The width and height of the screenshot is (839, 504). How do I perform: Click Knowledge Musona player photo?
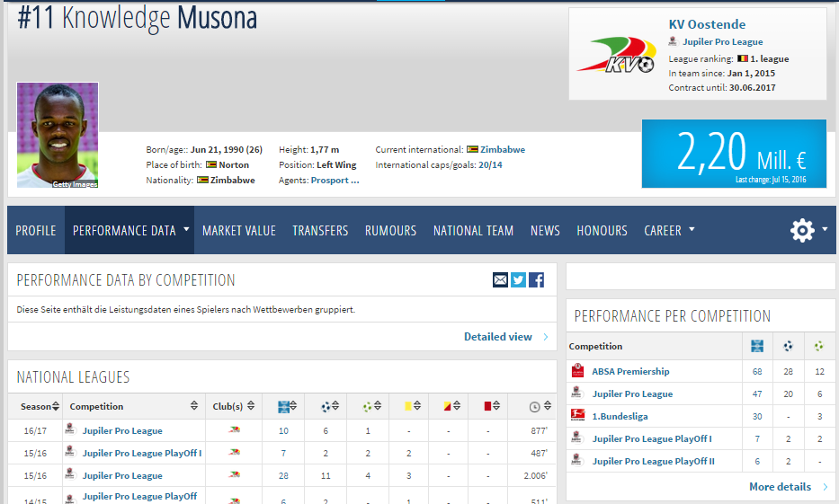[58, 135]
